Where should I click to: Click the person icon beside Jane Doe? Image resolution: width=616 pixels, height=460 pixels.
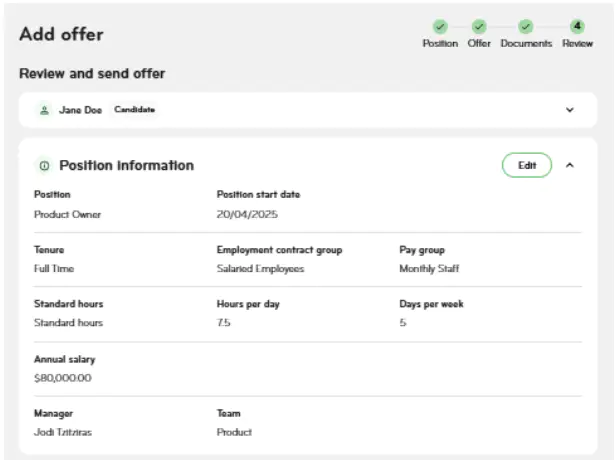tap(44, 110)
